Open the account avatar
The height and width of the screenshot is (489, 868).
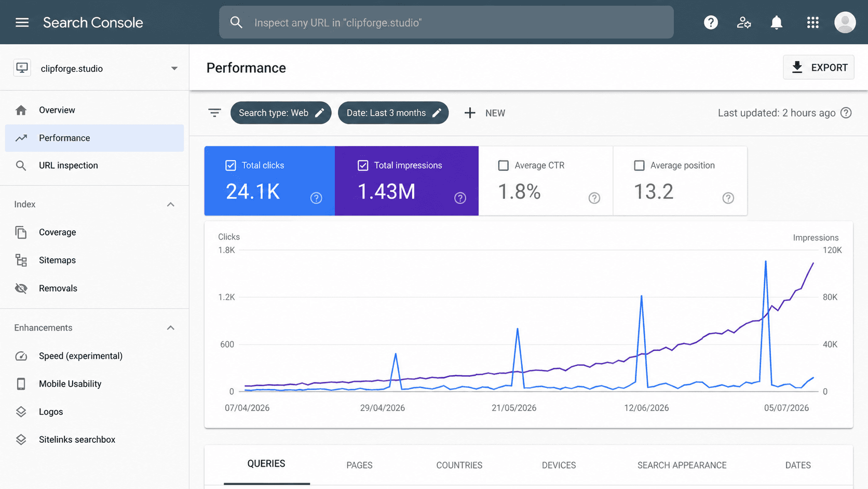[x=845, y=22]
